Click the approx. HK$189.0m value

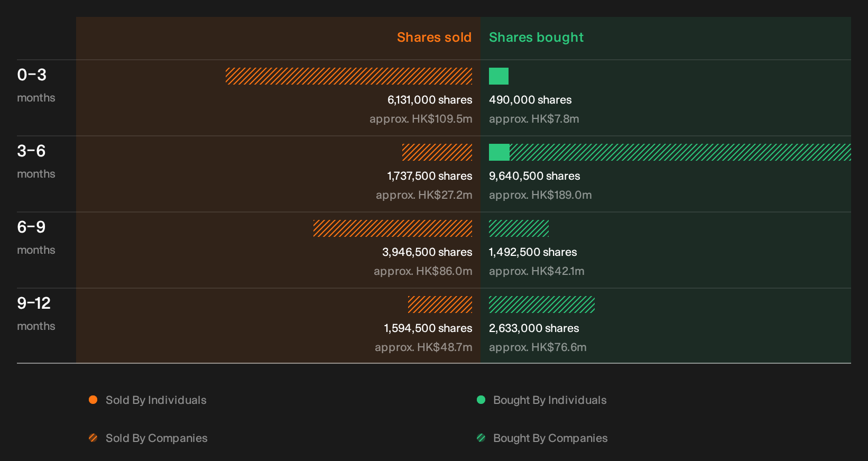click(540, 195)
